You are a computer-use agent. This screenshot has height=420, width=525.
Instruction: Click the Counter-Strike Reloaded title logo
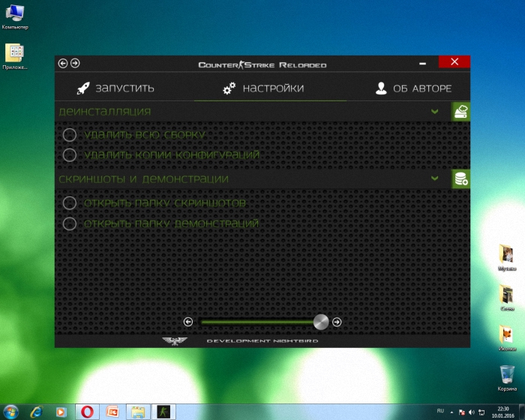pyautogui.click(x=262, y=64)
